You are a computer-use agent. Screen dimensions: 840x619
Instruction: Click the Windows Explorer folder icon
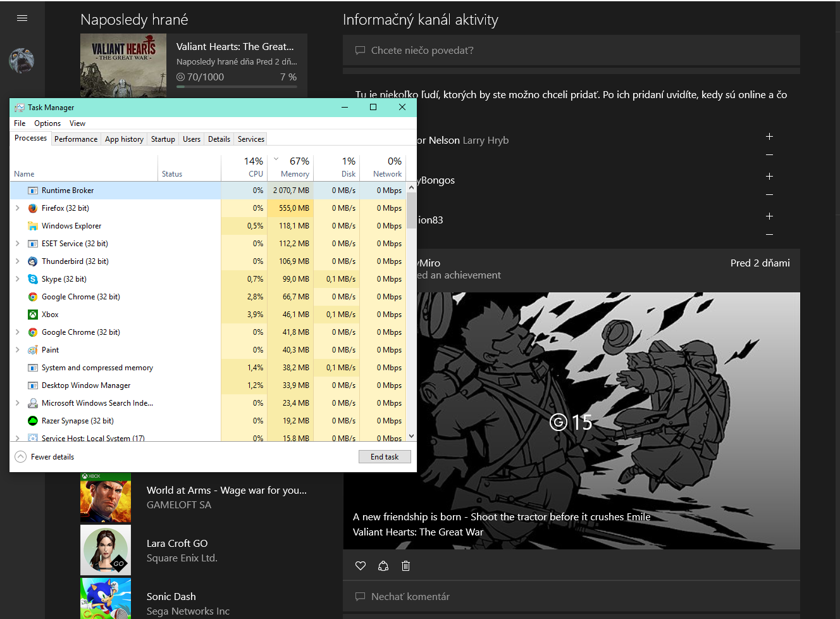(33, 226)
